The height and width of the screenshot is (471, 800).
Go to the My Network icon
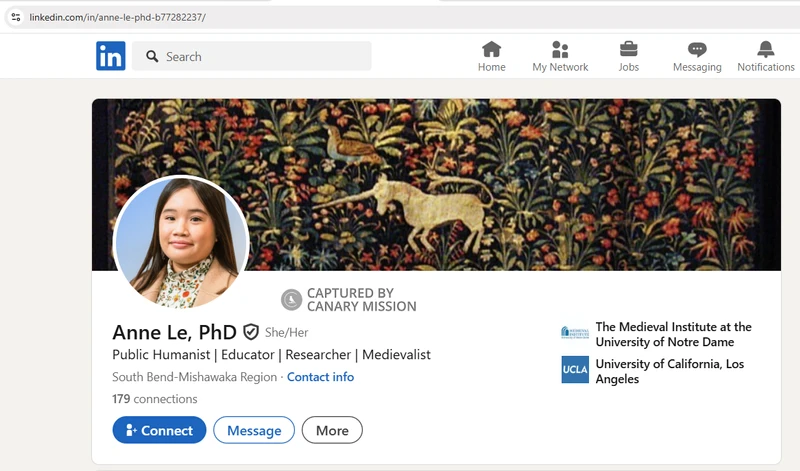coord(560,49)
